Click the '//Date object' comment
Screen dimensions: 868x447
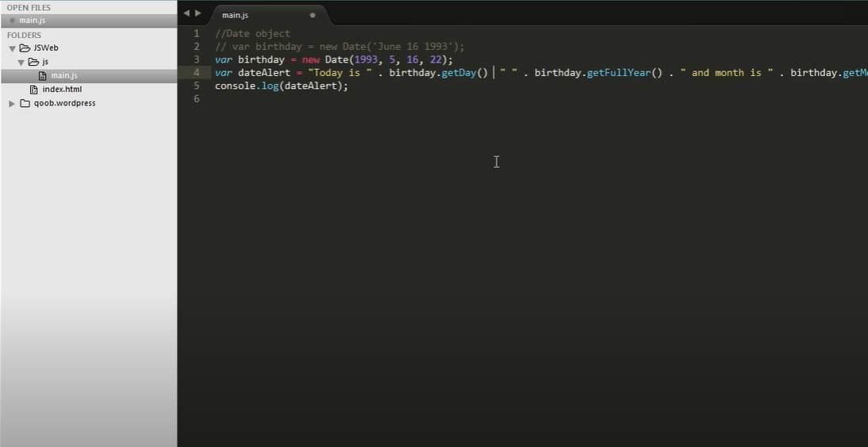point(252,34)
